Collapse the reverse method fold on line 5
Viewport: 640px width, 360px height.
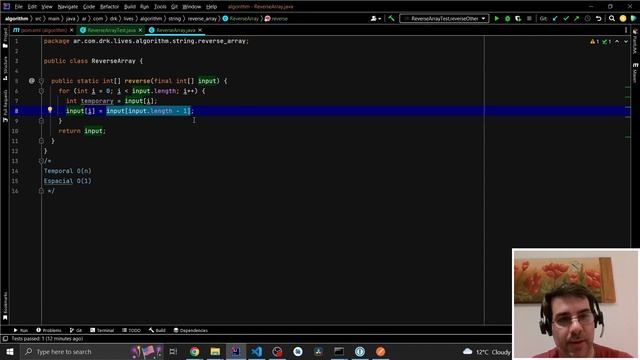click(41, 81)
